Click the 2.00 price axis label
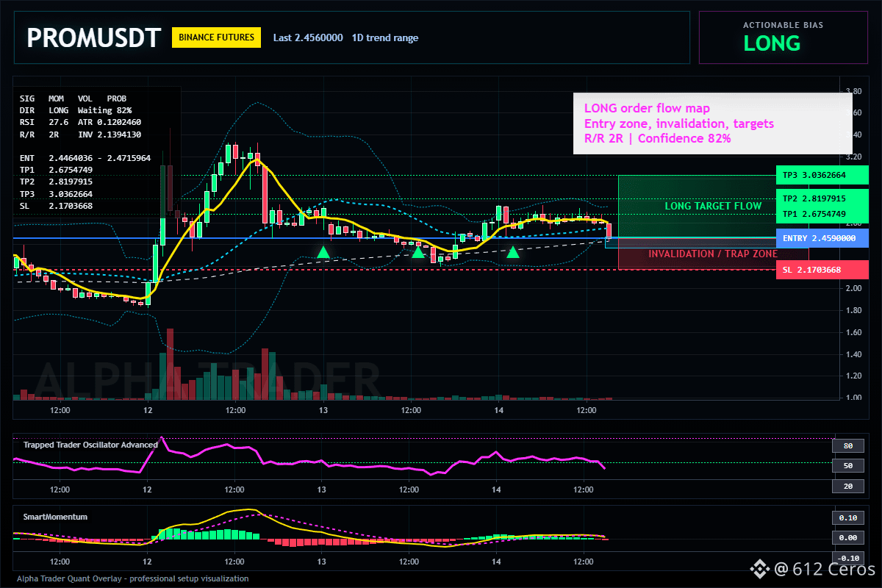Image resolution: width=882 pixels, height=588 pixels. [x=853, y=288]
